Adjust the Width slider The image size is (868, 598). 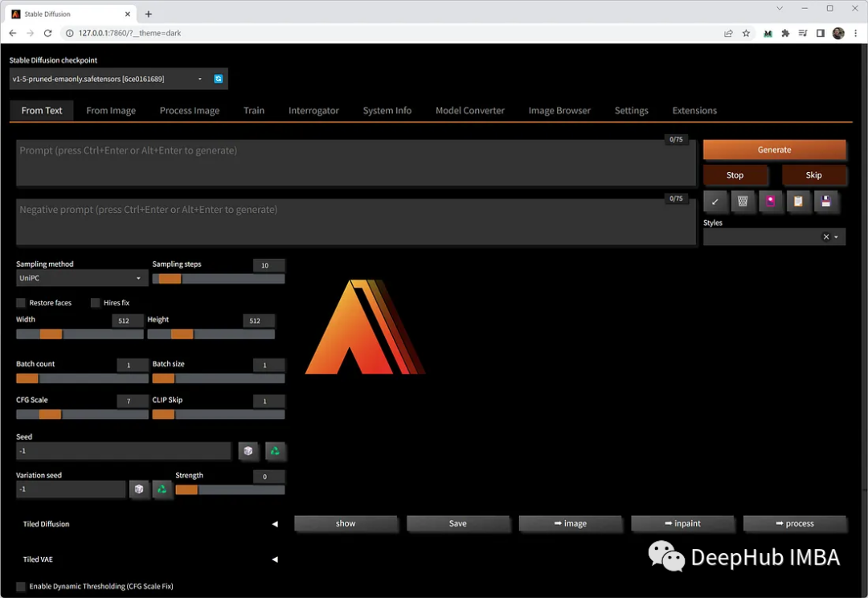(80, 334)
